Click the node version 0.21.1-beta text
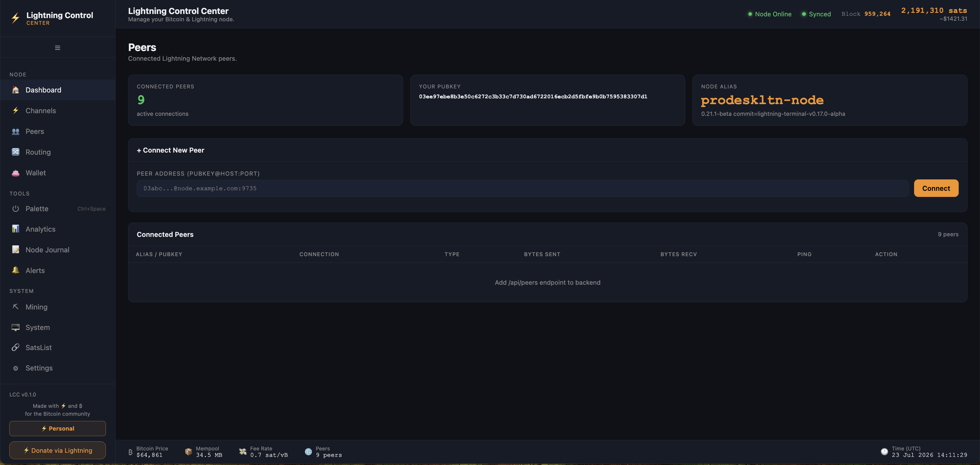980x465 pixels. point(773,114)
